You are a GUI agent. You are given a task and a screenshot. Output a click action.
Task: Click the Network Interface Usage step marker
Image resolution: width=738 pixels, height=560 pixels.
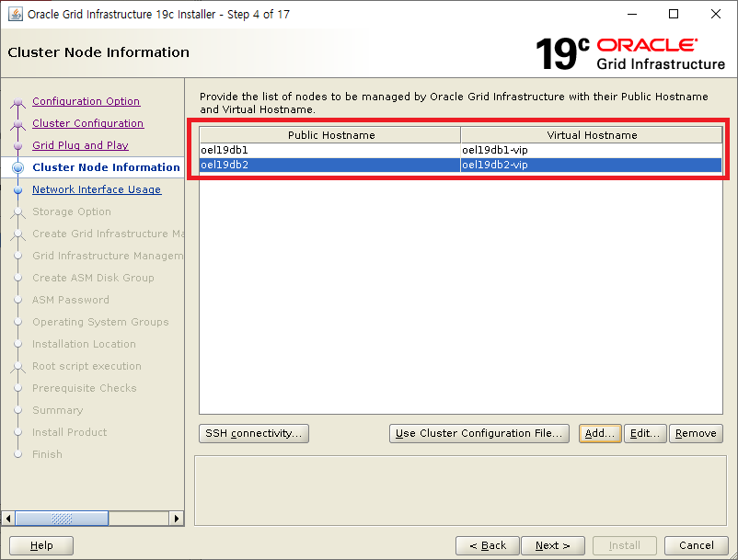pyautogui.click(x=17, y=190)
